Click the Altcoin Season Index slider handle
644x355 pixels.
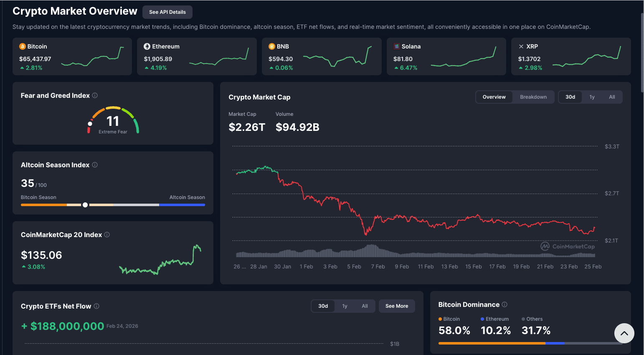(85, 205)
